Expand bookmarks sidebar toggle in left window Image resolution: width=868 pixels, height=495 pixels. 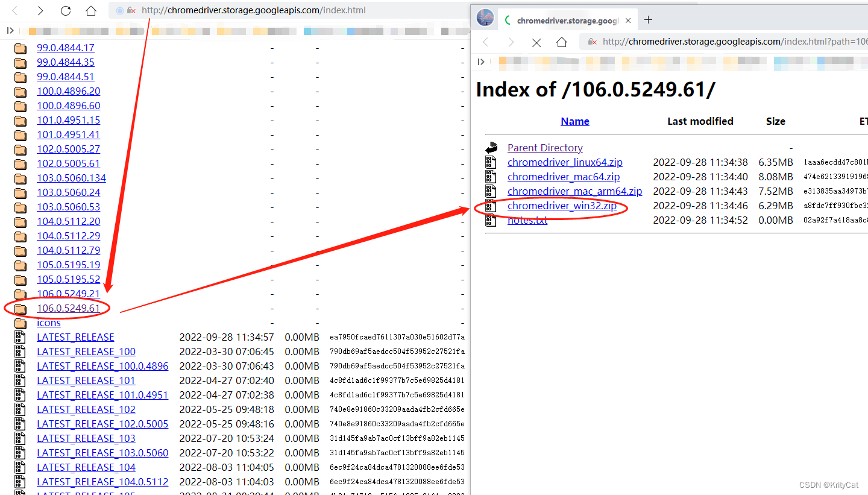[10, 30]
